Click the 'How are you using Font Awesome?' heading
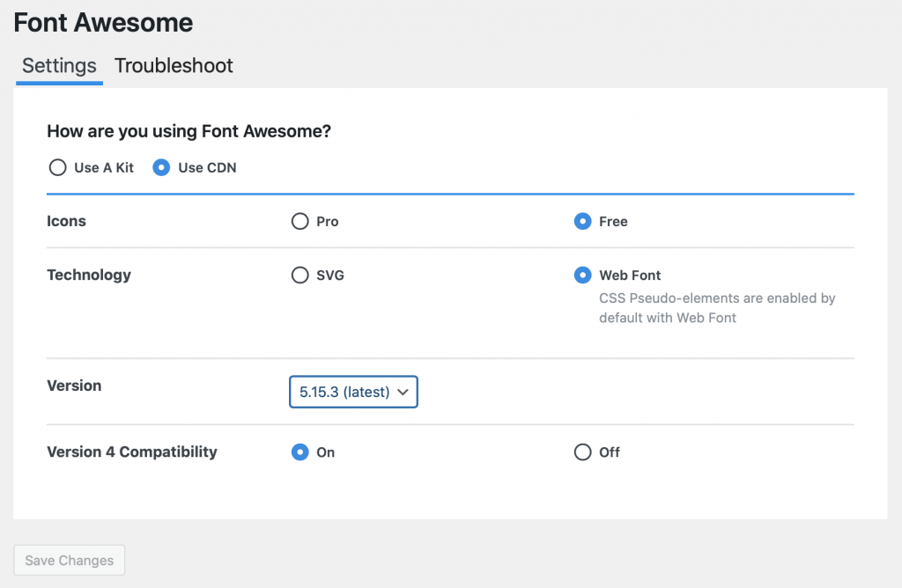 click(x=189, y=131)
